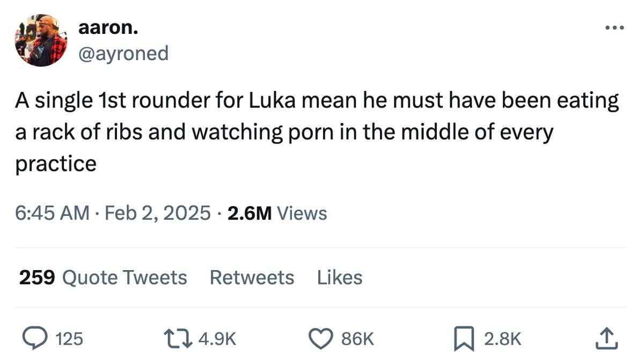Image resolution: width=644 pixels, height=363 pixels.
Task: Switch to the Retweets tab
Action: click(251, 278)
